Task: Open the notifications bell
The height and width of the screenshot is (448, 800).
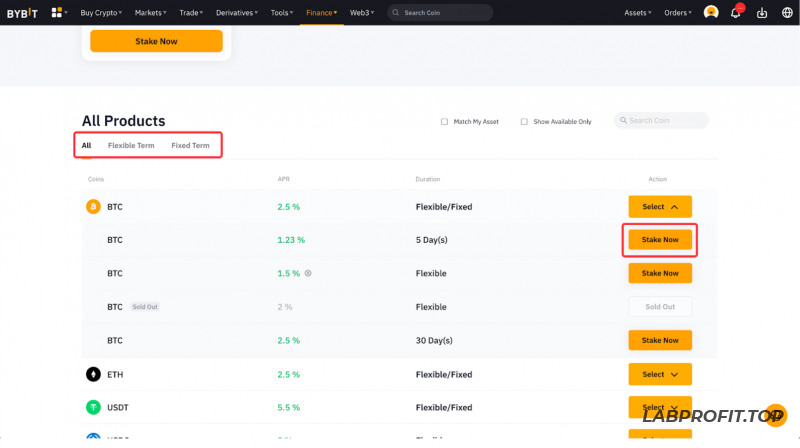Action: [x=736, y=13]
